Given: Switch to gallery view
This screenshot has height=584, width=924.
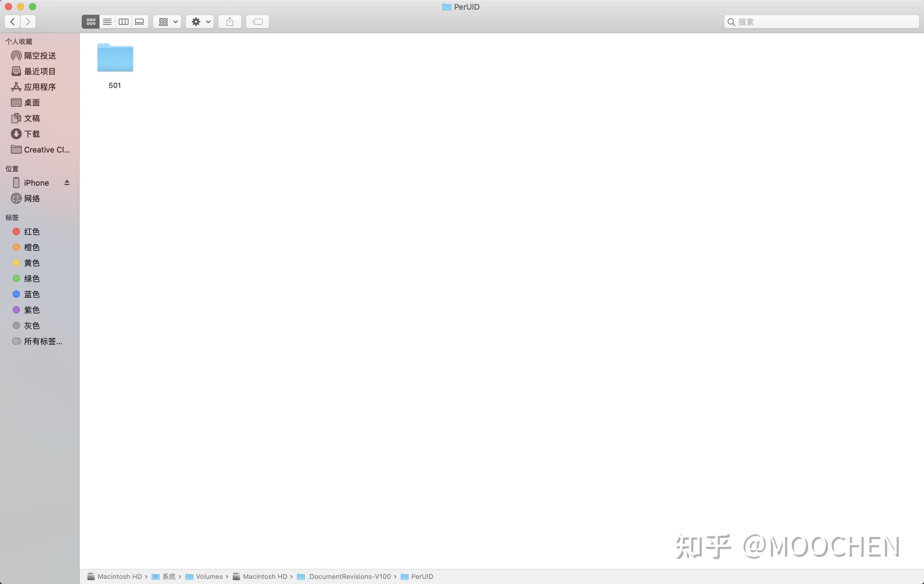Looking at the screenshot, I should click(x=140, y=22).
